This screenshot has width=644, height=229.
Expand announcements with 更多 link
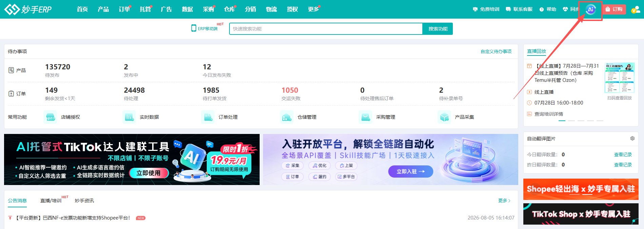(x=504, y=201)
